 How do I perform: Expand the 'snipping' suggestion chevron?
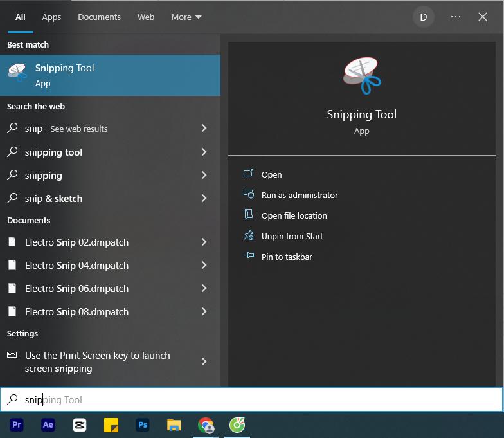point(204,175)
